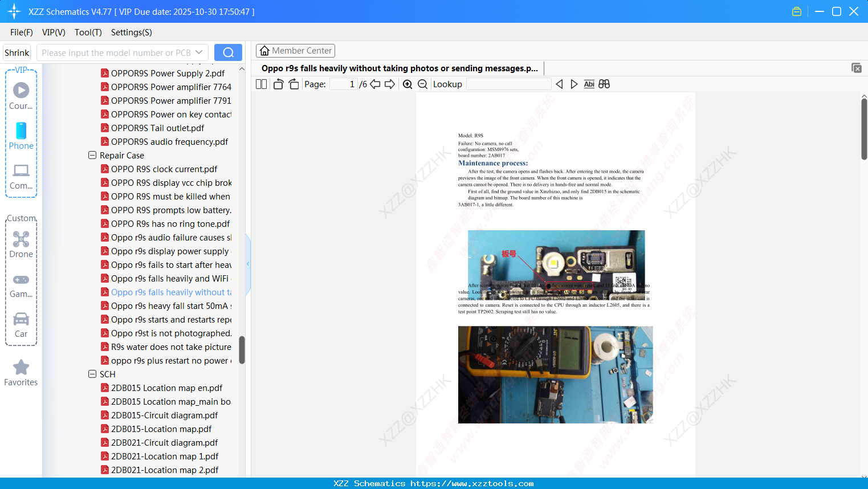This screenshot has height=489, width=868.
Task: Open the Settings(S) menu
Action: (x=132, y=32)
